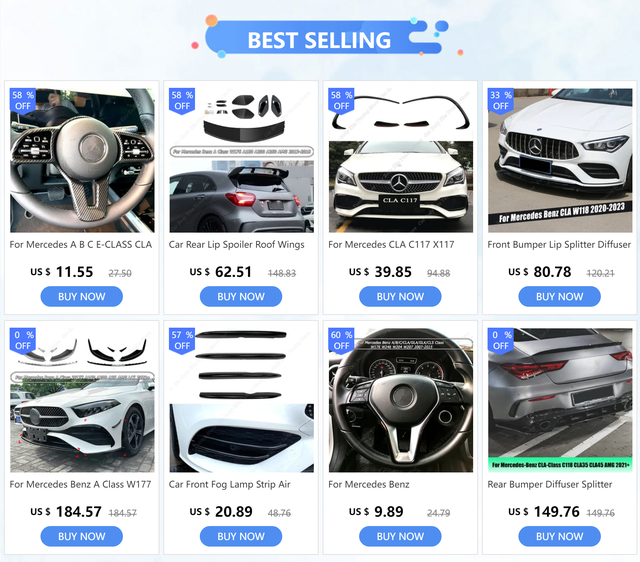
Task: Click the 57% OFF badge on fog lamp strip
Action: pos(182,340)
